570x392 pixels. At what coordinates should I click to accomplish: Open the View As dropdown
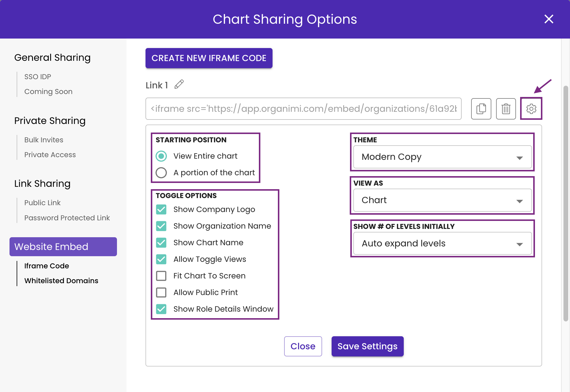pyautogui.click(x=442, y=200)
